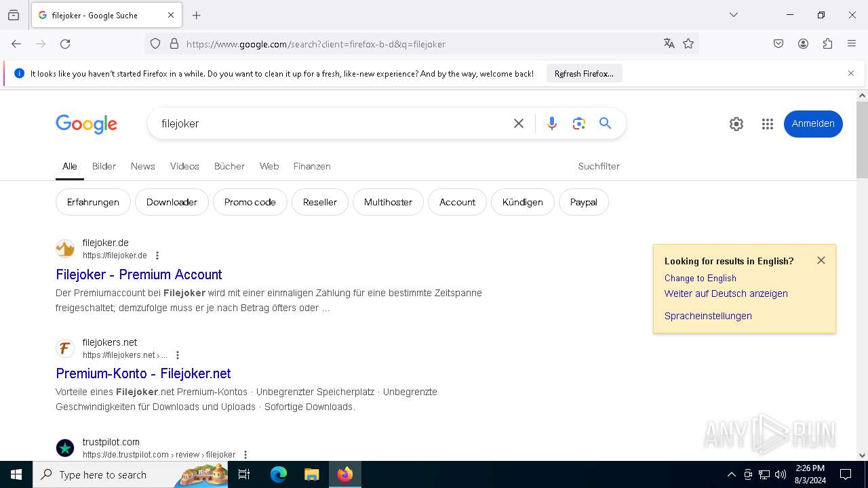The height and width of the screenshot is (488, 868).
Task: Open Filejoker - Premium Account result
Action: tap(139, 274)
